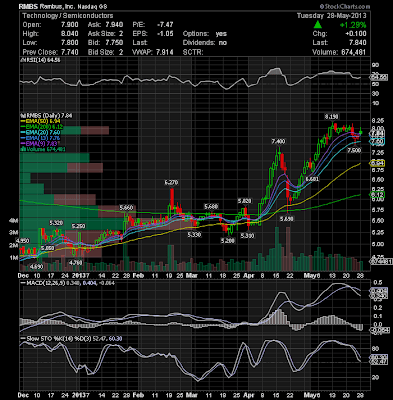Click the header Volume value 674,481

[x=353, y=52]
